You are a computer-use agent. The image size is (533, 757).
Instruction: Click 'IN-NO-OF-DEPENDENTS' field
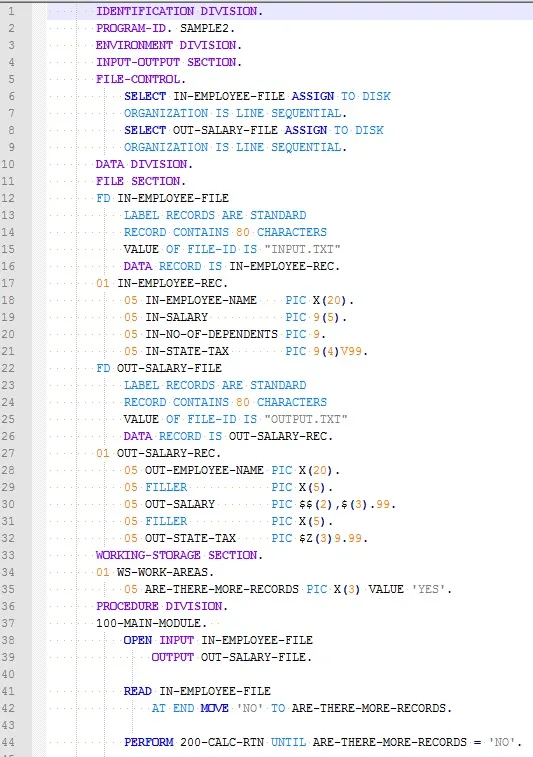[211, 334]
